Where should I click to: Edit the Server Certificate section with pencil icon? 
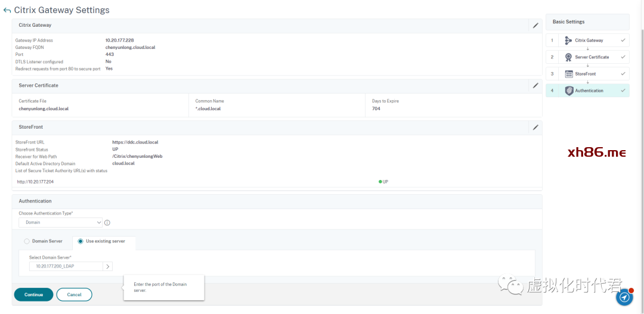pos(535,86)
